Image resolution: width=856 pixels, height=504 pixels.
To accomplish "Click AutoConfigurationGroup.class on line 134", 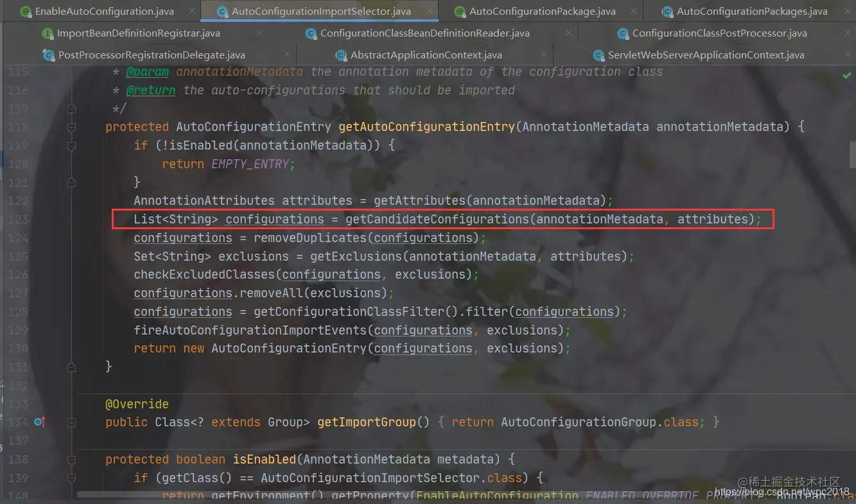I will click(599, 422).
